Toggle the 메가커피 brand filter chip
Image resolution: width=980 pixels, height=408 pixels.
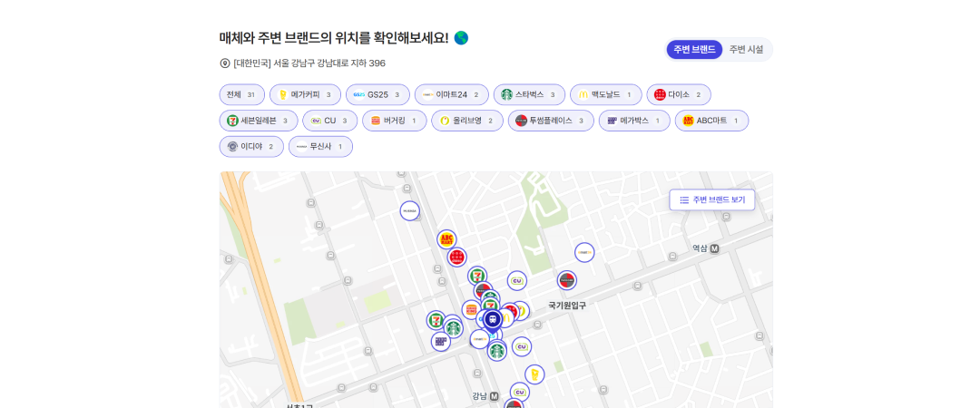305,95
